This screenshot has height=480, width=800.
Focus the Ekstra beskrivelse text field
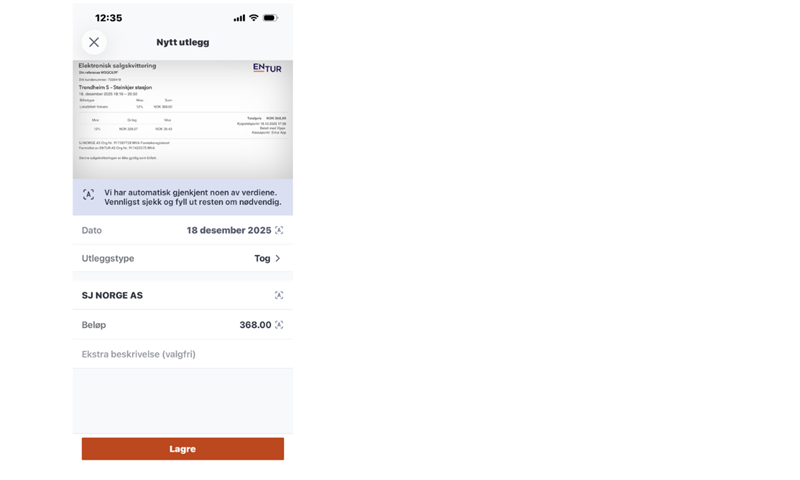point(180,354)
